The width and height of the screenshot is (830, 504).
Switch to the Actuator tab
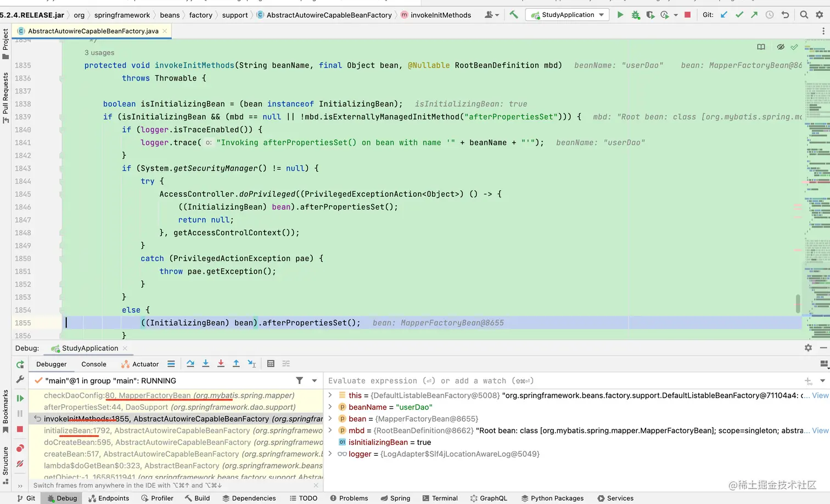pos(140,364)
